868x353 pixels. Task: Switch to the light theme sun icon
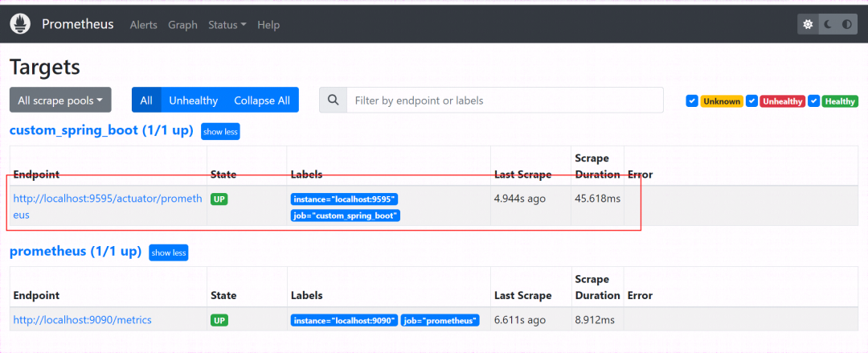(808, 24)
